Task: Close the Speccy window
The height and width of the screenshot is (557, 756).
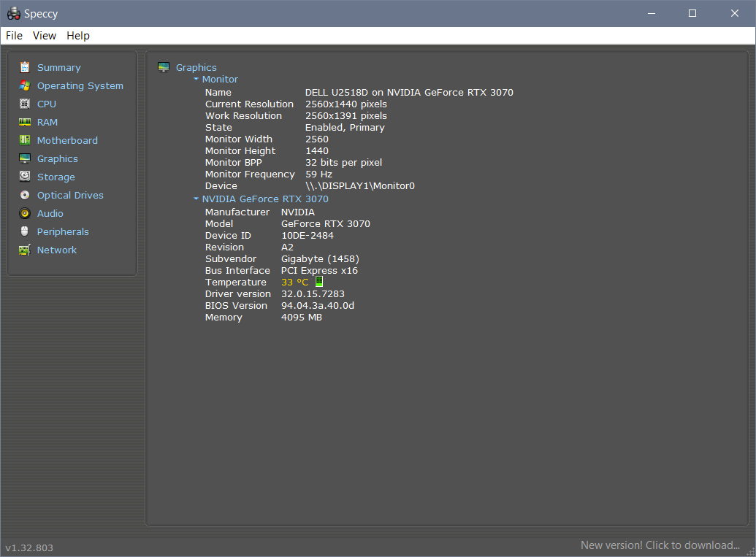Action: click(734, 13)
